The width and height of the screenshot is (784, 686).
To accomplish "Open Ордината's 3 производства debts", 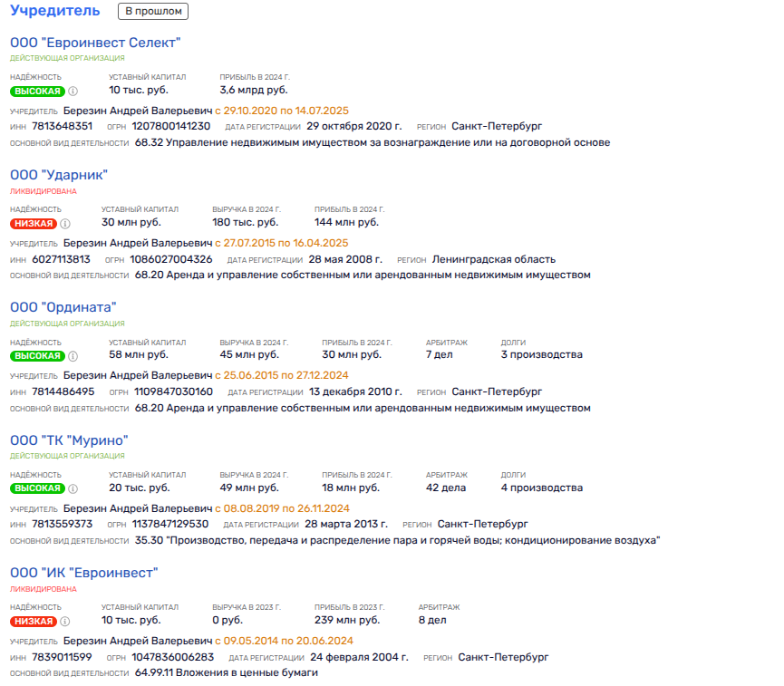I will 541,354.
